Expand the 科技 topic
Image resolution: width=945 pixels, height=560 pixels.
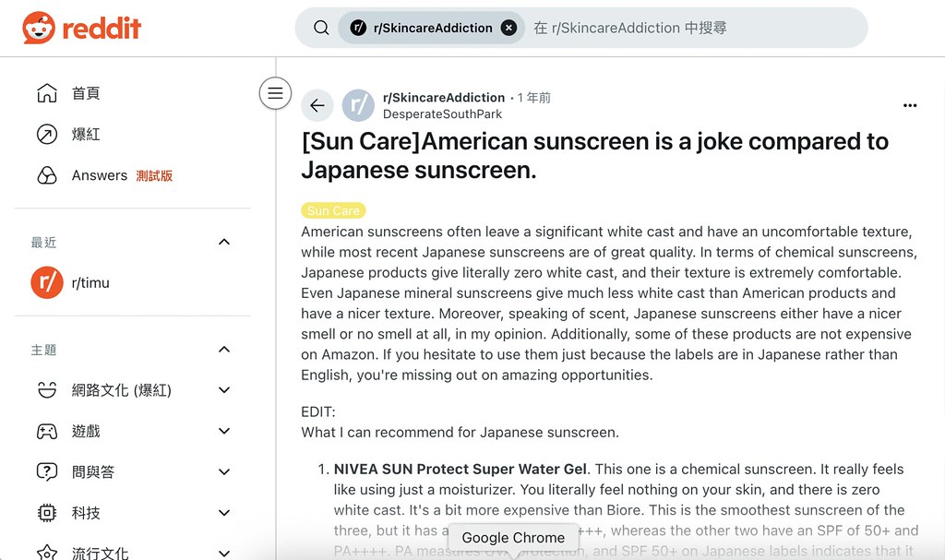click(224, 513)
